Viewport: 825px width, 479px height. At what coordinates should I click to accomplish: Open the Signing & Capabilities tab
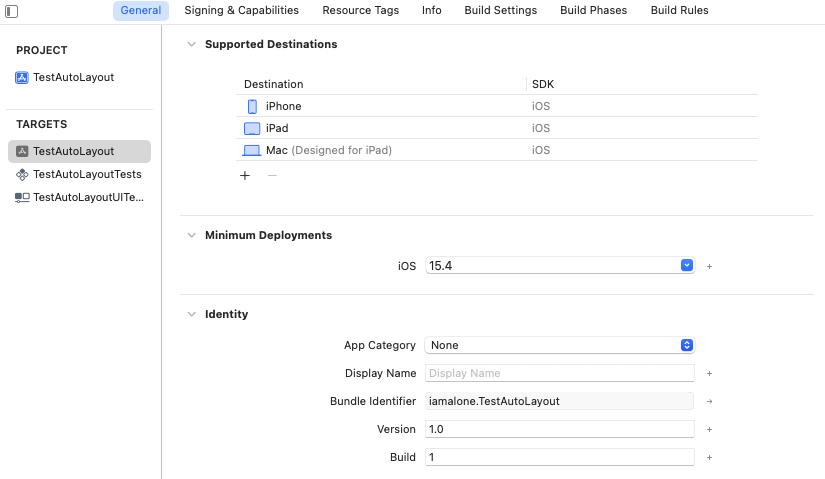click(x=241, y=10)
